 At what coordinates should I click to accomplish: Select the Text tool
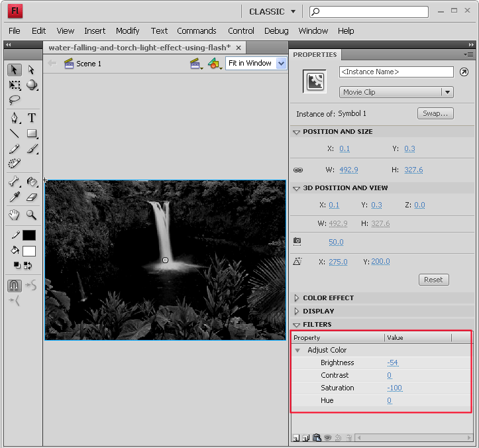pos(32,118)
